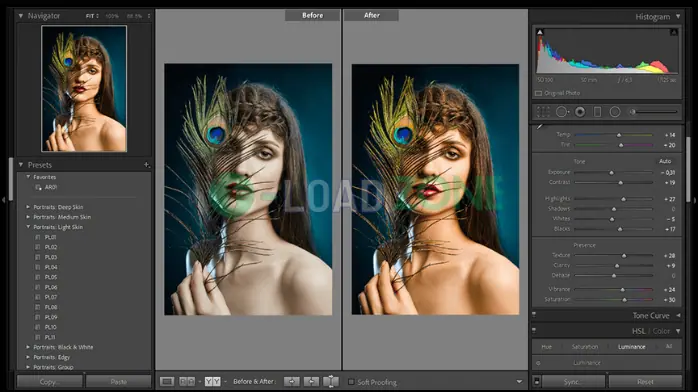Click the Y|Y before and after view icon
This screenshot has height=392, width=698.
[212, 381]
